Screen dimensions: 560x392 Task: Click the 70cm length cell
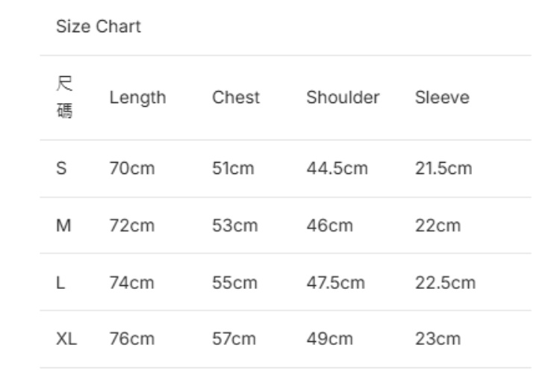pos(131,169)
